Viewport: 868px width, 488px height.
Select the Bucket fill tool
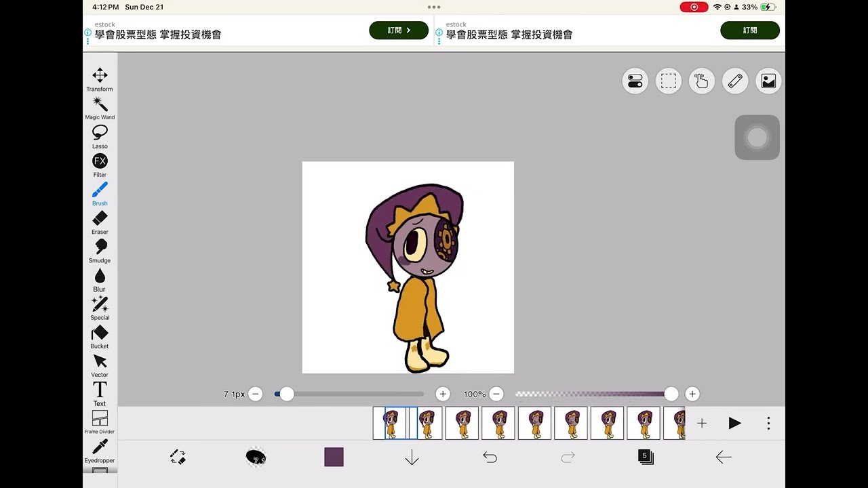(100, 336)
